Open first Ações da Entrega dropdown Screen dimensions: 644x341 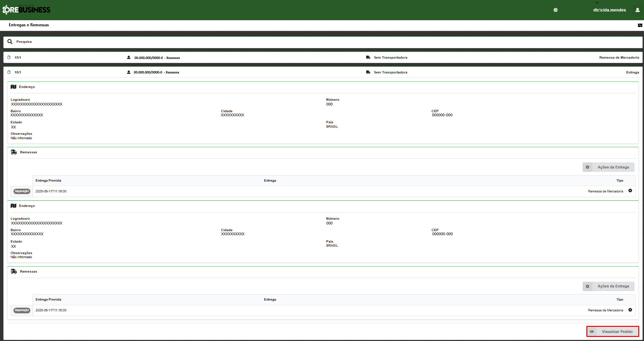coord(608,167)
